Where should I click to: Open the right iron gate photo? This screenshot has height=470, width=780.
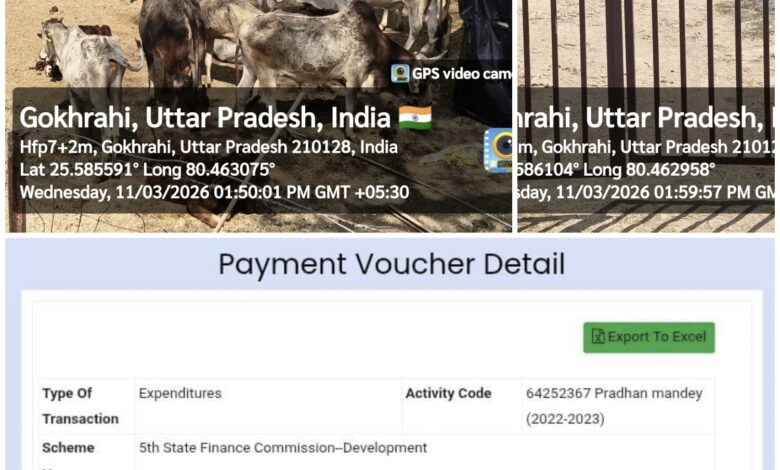pos(646,116)
